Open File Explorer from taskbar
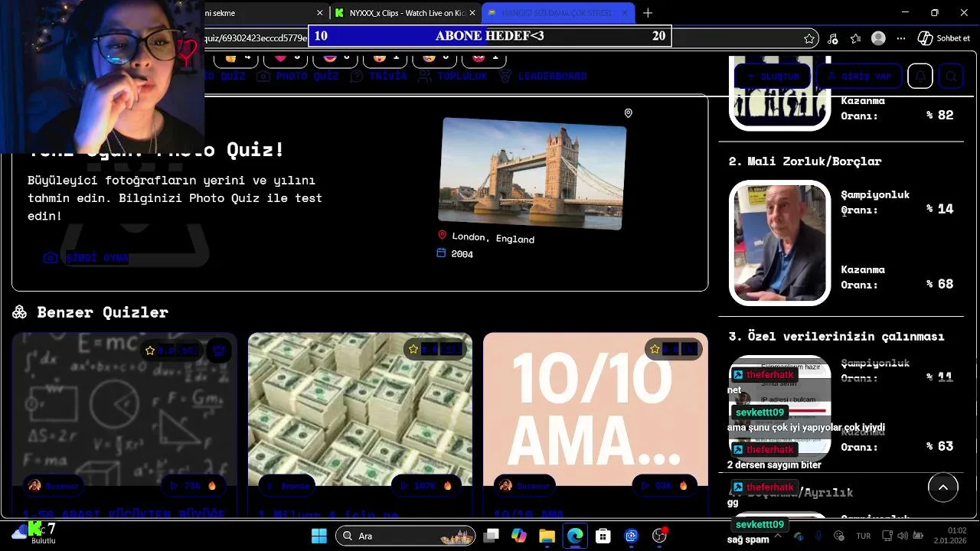The image size is (980, 551). click(547, 536)
